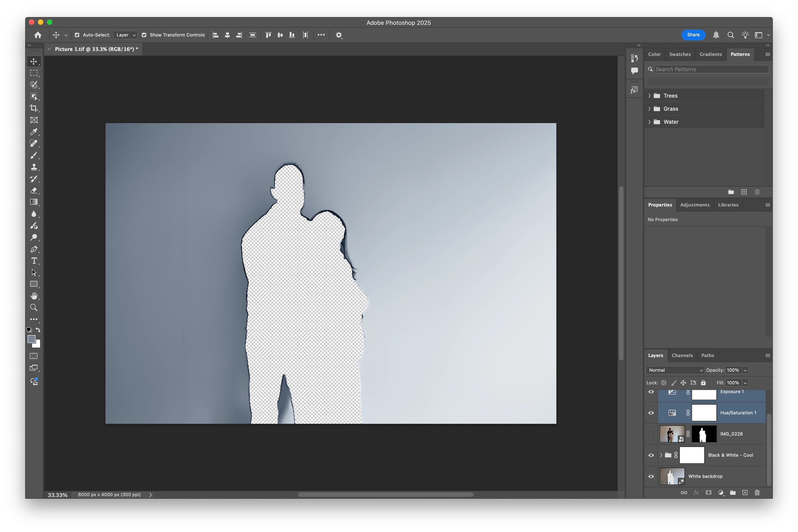Select the Crop tool
This screenshot has height=532, width=798.
[x=34, y=108]
